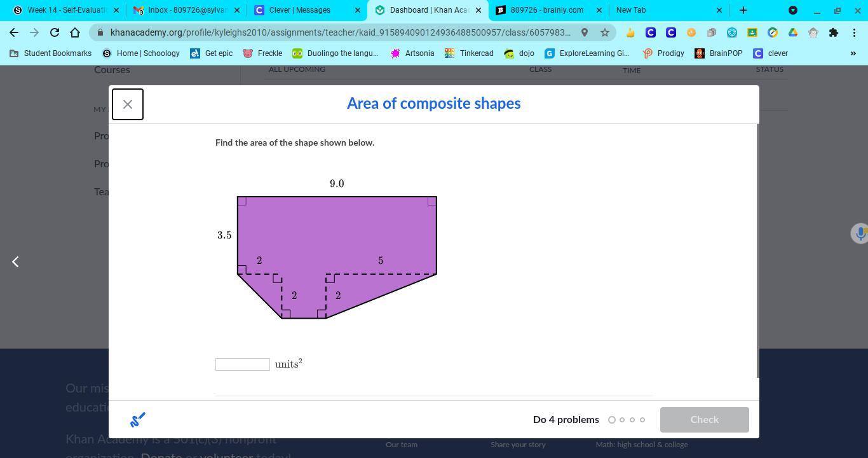The height and width of the screenshot is (458, 868).
Task: Click the Google Classroom extension icon
Action: tap(752, 32)
